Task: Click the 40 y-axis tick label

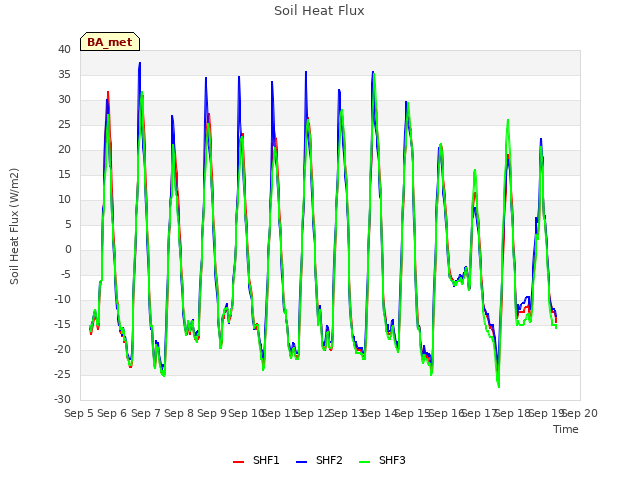Action: click(x=64, y=49)
